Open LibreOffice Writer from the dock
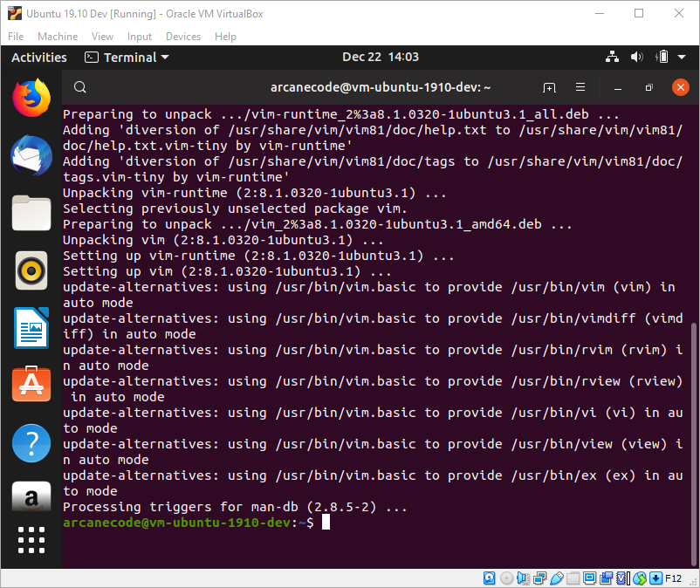Screen dimensions: 700x588 coord(31,328)
